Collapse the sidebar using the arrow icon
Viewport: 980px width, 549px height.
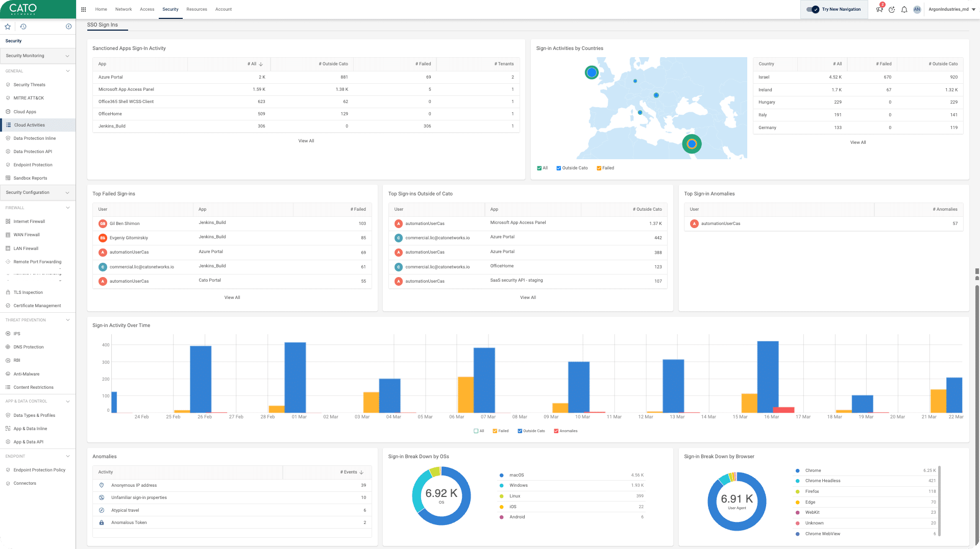(68, 27)
